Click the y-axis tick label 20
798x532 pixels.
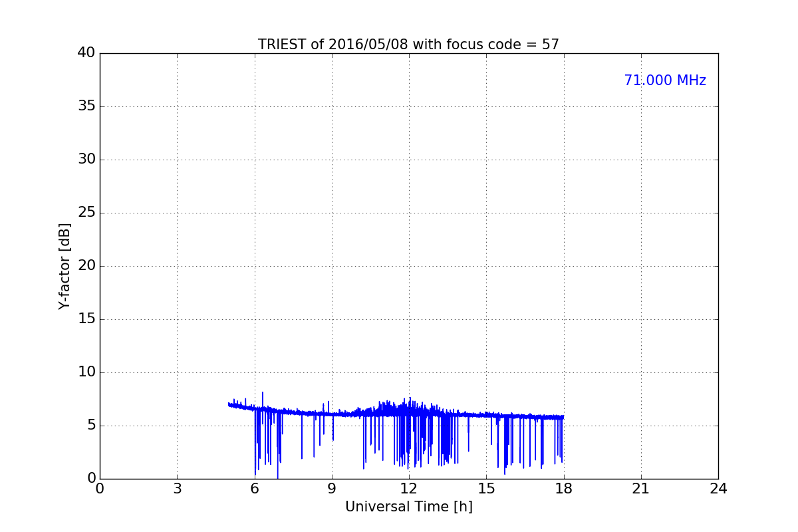tap(86, 266)
